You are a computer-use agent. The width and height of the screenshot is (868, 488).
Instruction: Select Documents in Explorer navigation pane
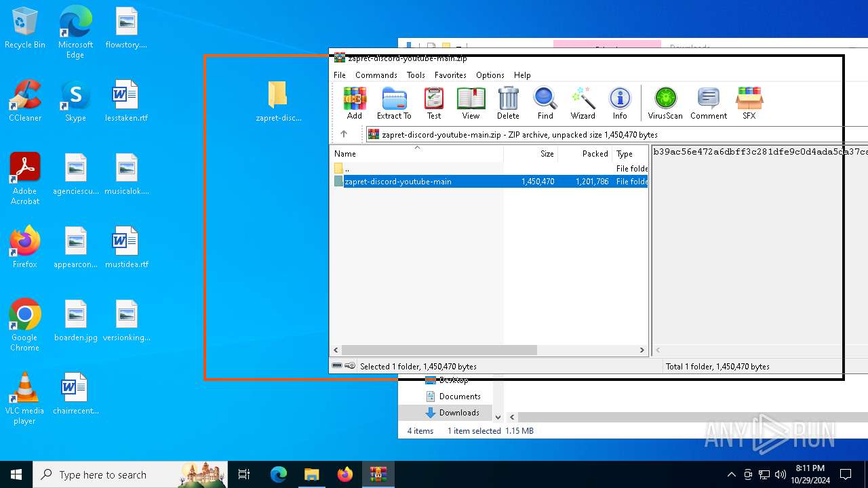click(460, 396)
